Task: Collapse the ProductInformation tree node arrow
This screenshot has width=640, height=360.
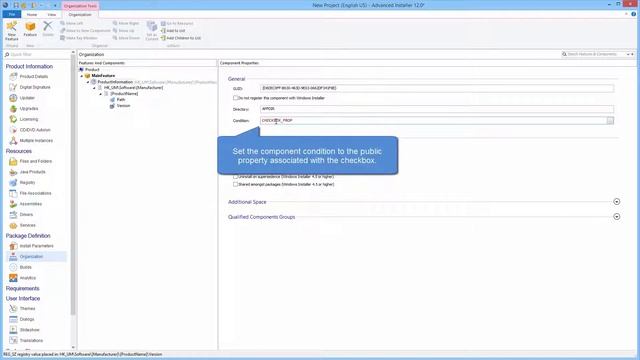Action: (x=88, y=82)
